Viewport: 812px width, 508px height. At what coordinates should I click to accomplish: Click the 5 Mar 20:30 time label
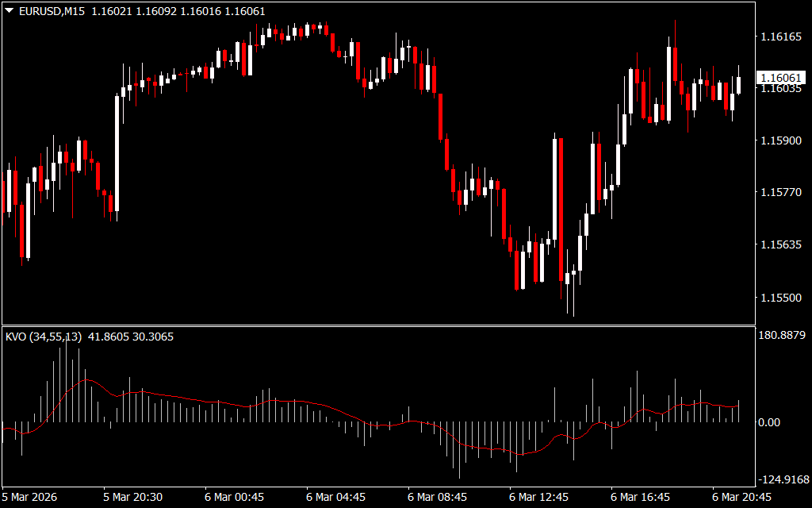[x=133, y=497]
